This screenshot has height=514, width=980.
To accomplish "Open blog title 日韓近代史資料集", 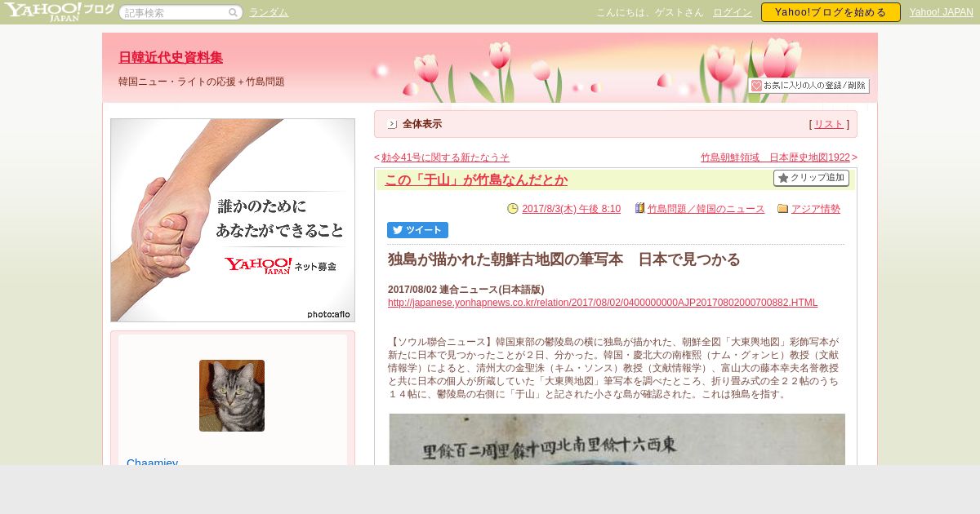I will point(171,57).
